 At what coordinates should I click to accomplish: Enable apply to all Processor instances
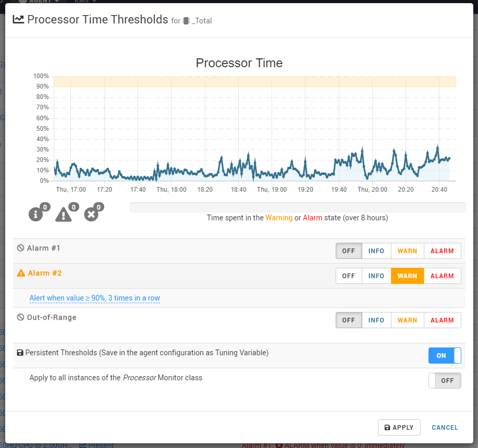pos(445,380)
